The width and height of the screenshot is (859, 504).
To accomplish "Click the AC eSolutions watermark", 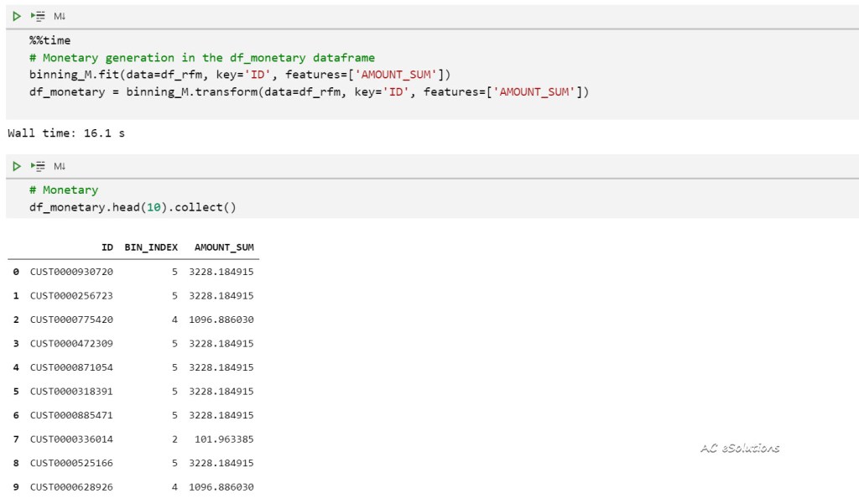I will point(739,448).
